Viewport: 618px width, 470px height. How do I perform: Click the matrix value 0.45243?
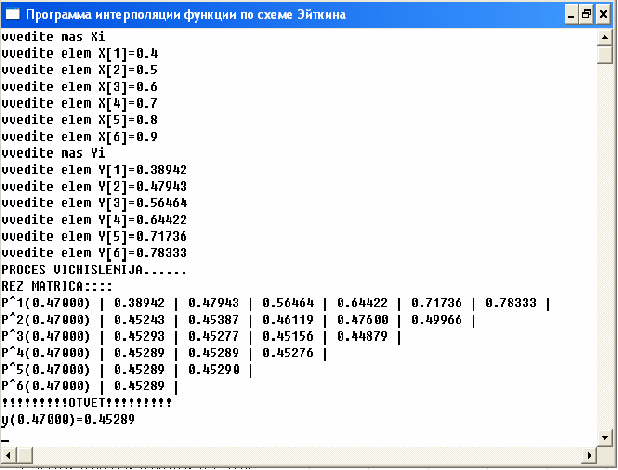(139, 320)
